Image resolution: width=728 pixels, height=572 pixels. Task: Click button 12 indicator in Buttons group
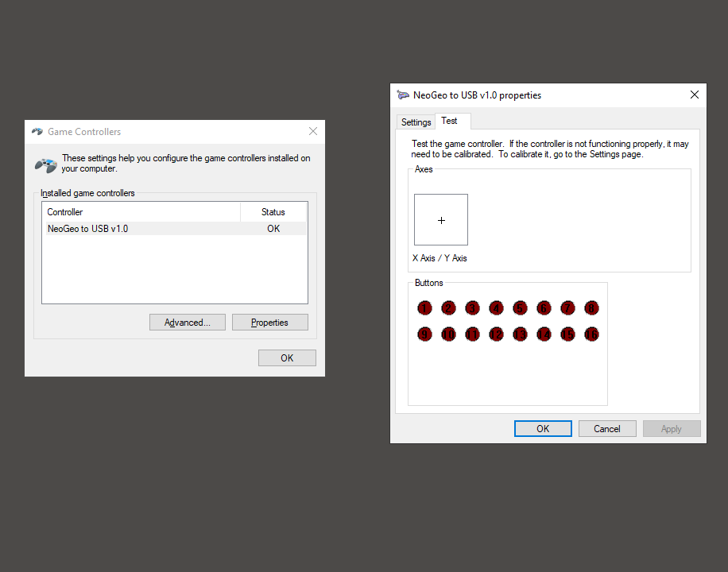(x=496, y=334)
